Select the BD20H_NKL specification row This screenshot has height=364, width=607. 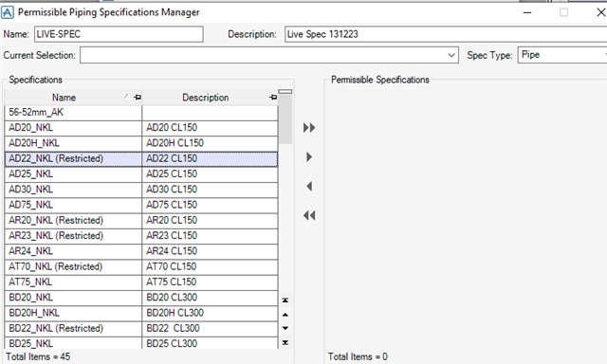[141, 314]
